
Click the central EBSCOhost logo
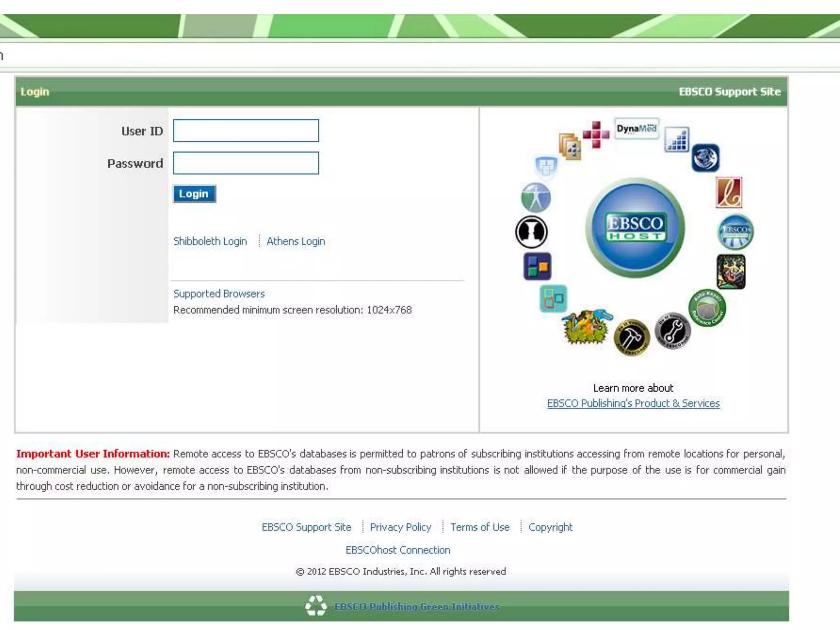[635, 228]
